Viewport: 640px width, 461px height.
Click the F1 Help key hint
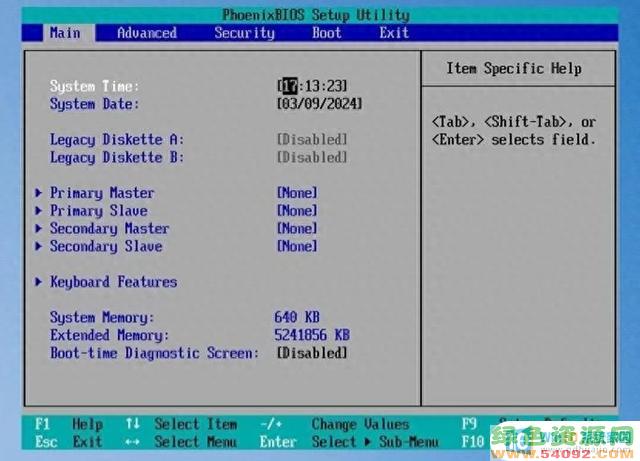pos(69,424)
